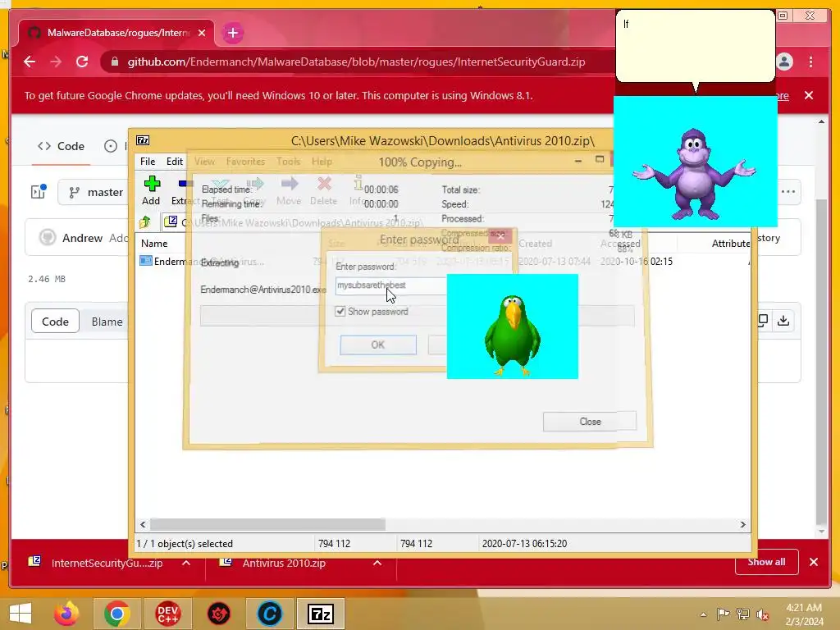Viewport: 840px width, 630px height.
Task: Switch to Code view button on GitHub
Action: click(55, 322)
